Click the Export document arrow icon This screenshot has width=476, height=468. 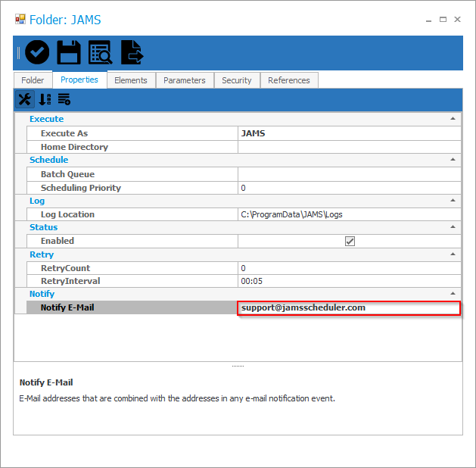tap(132, 52)
